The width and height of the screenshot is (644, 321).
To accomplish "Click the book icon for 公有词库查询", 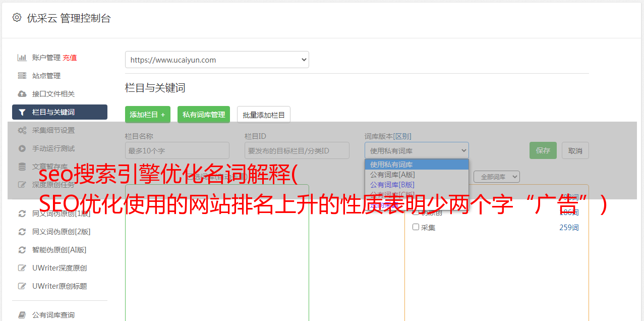I will [x=22, y=315].
